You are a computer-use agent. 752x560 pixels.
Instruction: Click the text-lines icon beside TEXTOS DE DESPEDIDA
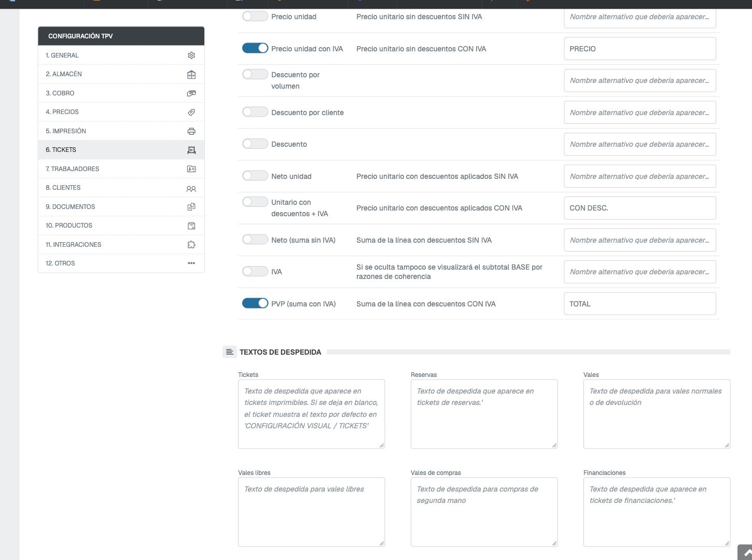tap(230, 352)
